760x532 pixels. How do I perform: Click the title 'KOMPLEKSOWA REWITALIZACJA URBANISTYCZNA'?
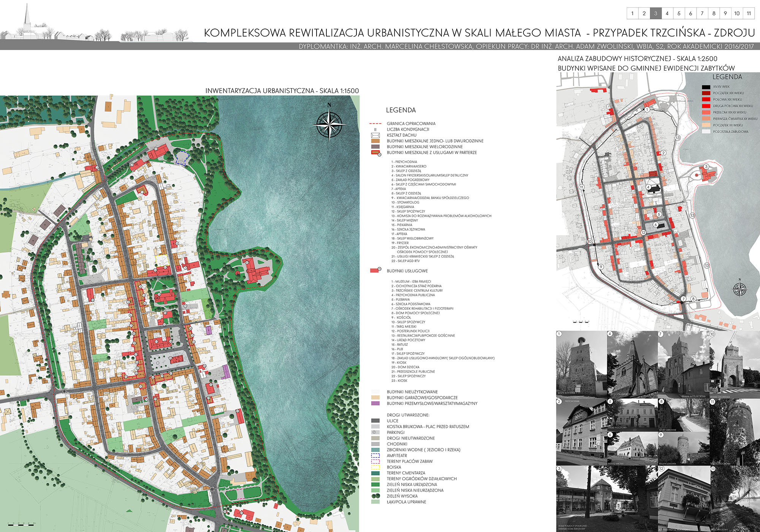pyautogui.click(x=327, y=33)
